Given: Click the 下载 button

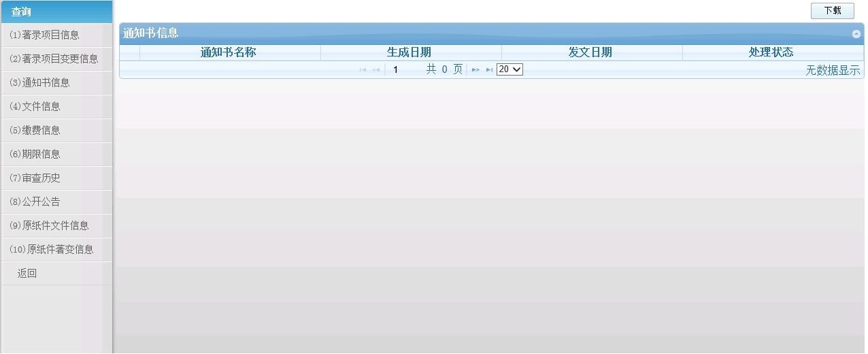Looking at the screenshot, I should point(832,11).
